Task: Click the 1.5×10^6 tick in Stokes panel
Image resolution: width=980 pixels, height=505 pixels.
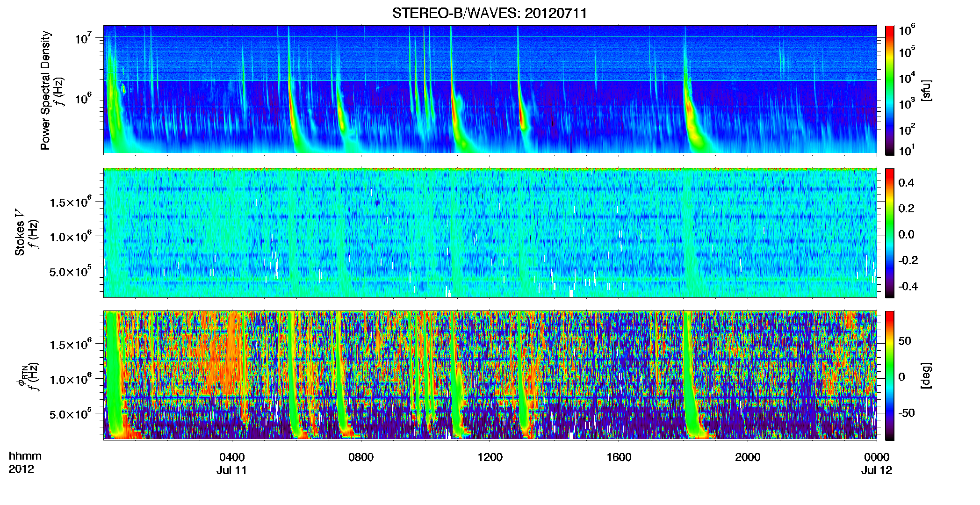Action: (71, 202)
